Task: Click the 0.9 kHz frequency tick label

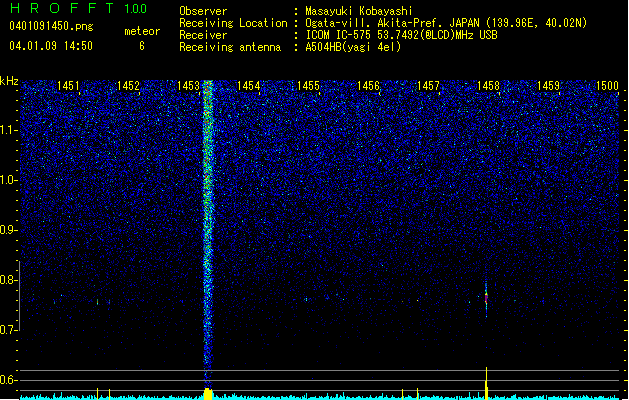Action: 8,230
